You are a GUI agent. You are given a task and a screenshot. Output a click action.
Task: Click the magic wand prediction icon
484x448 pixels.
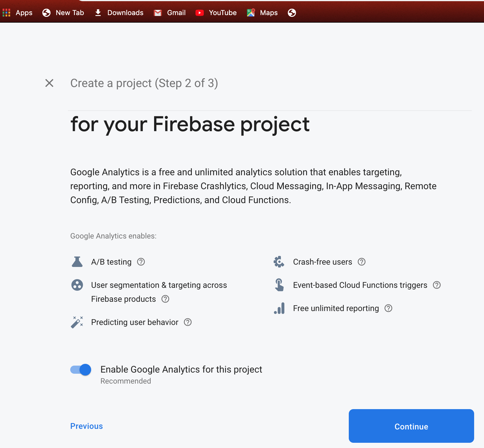pyautogui.click(x=77, y=322)
